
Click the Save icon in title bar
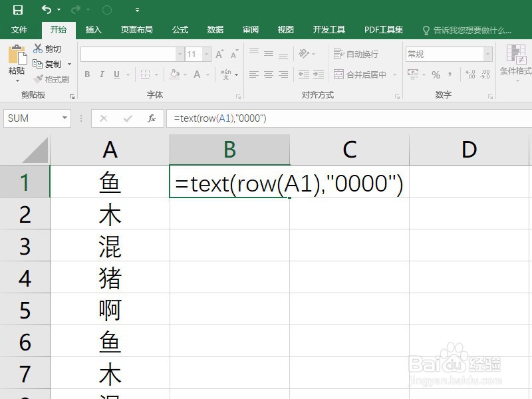point(18,10)
